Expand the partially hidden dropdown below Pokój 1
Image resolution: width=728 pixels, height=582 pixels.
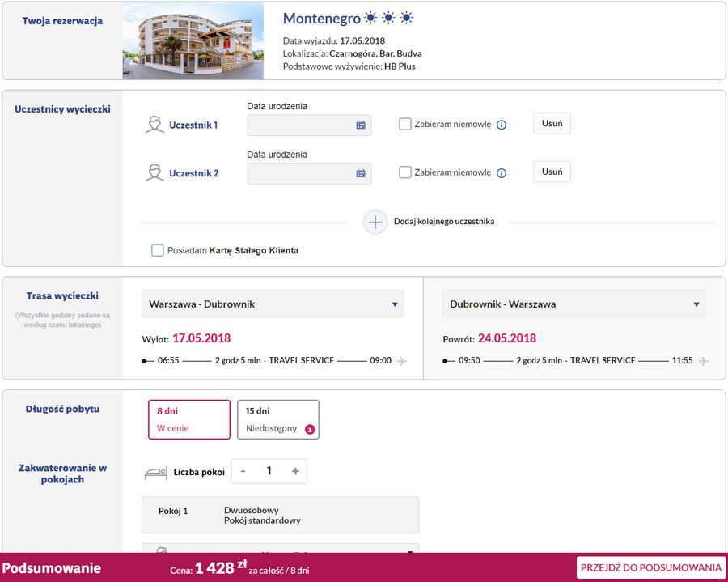click(x=280, y=549)
